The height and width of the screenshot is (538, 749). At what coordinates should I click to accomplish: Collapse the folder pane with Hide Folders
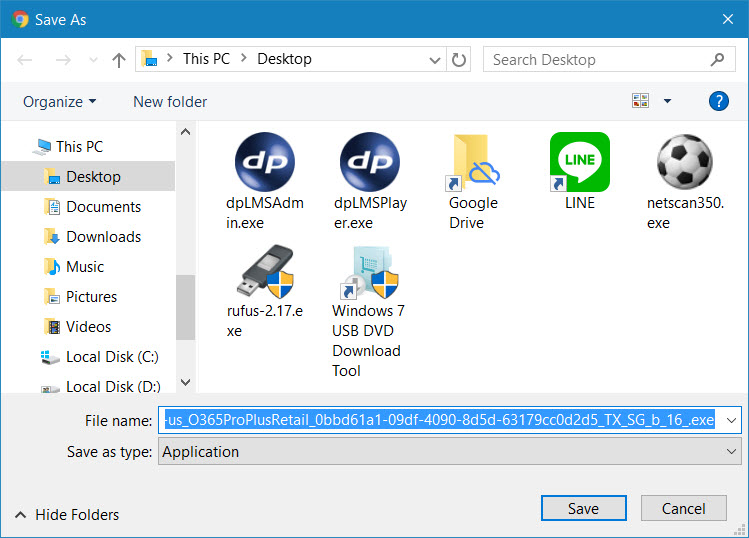(x=66, y=515)
